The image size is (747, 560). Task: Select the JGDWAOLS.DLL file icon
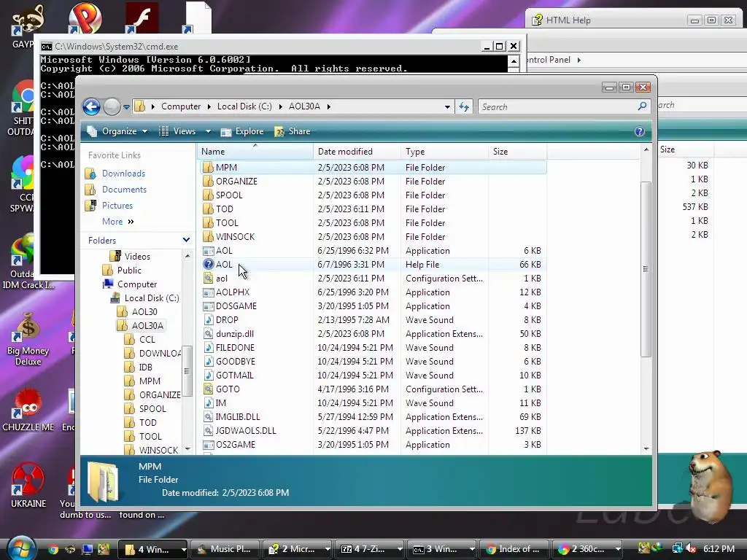[x=208, y=430]
